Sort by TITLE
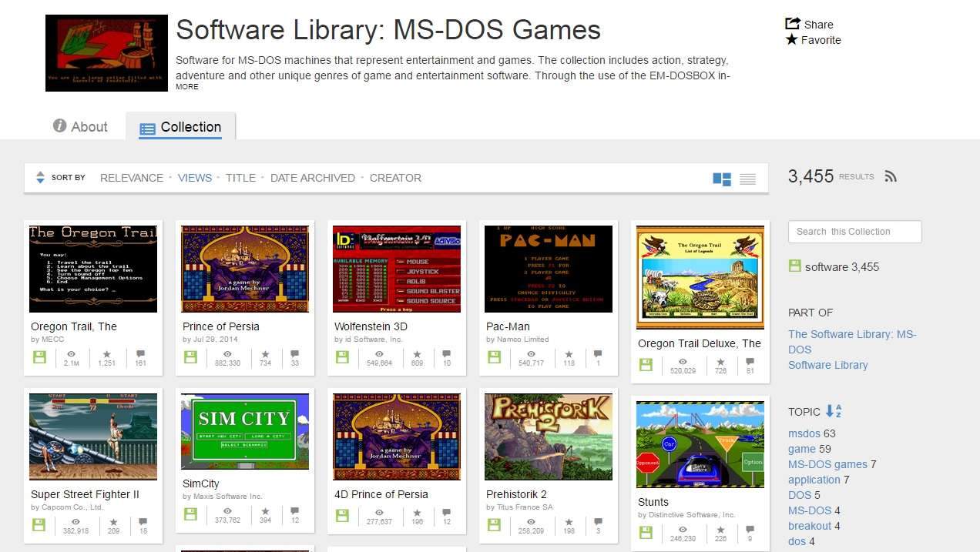The height and width of the screenshot is (552, 980). pos(240,178)
